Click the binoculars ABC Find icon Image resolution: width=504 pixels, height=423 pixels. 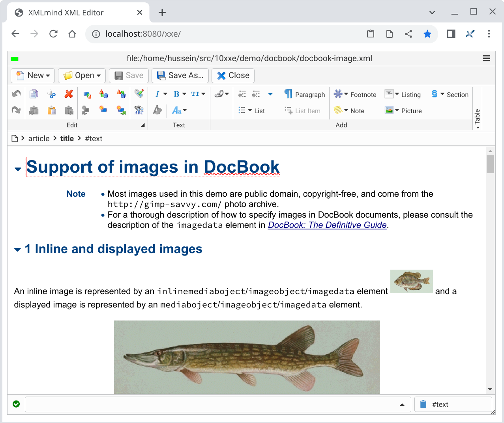tap(139, 110)
